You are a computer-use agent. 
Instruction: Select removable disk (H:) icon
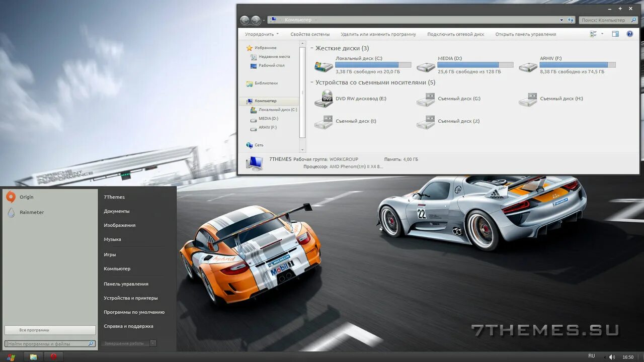[x=528, y=100]
